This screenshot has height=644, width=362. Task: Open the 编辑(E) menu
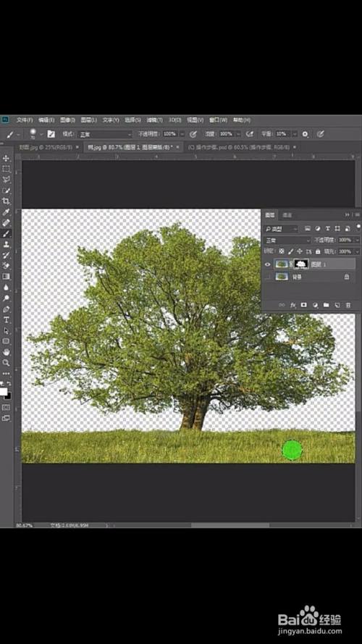[46, 120]
